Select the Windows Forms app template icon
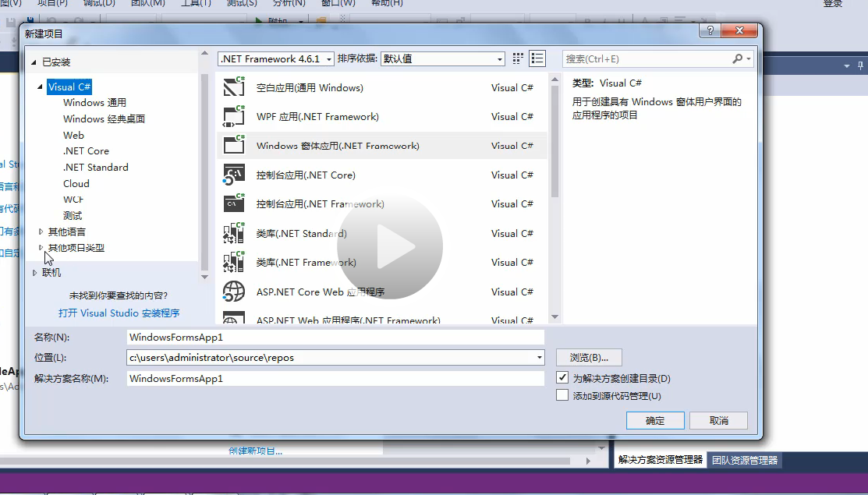 point(234,146)
